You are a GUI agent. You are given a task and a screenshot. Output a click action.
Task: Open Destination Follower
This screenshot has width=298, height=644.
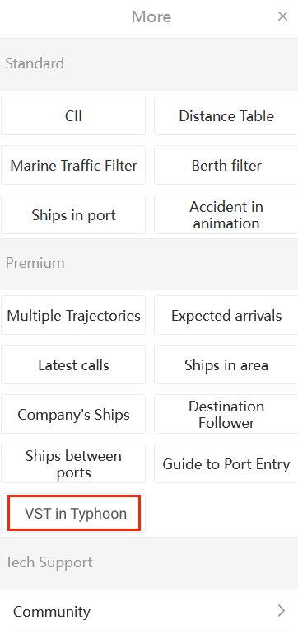(226, 414)
